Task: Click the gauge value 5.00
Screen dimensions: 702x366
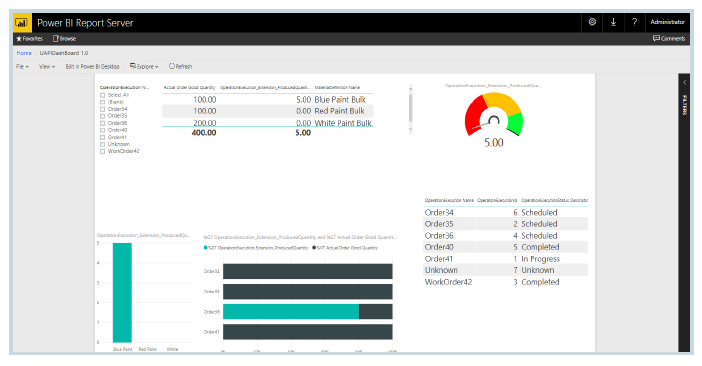Action: tap(494, 143)
